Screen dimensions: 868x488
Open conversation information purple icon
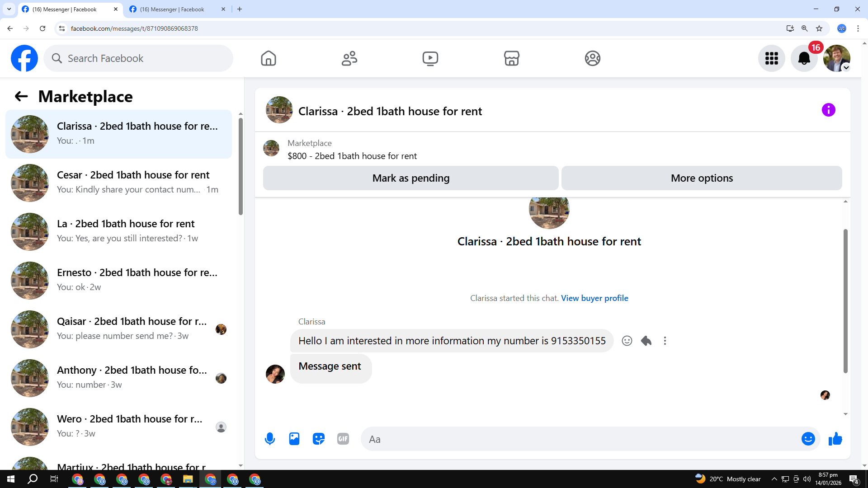828,110
